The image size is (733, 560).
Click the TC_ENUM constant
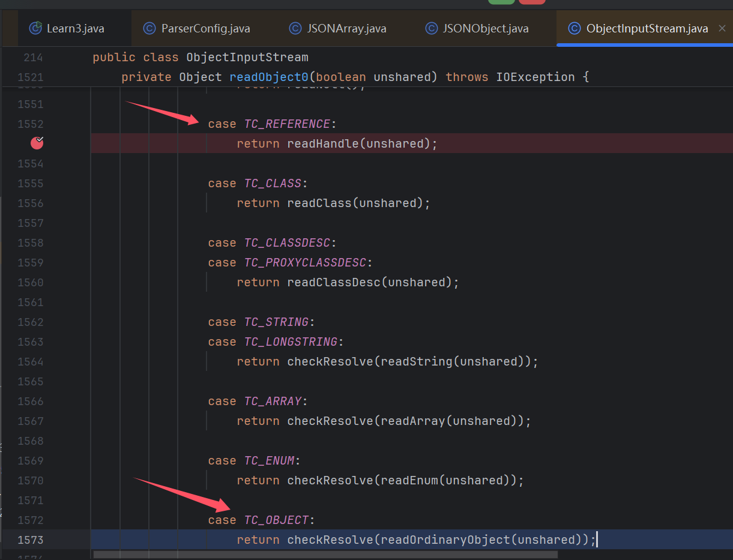pyautogui.click(x=269, y=460)
